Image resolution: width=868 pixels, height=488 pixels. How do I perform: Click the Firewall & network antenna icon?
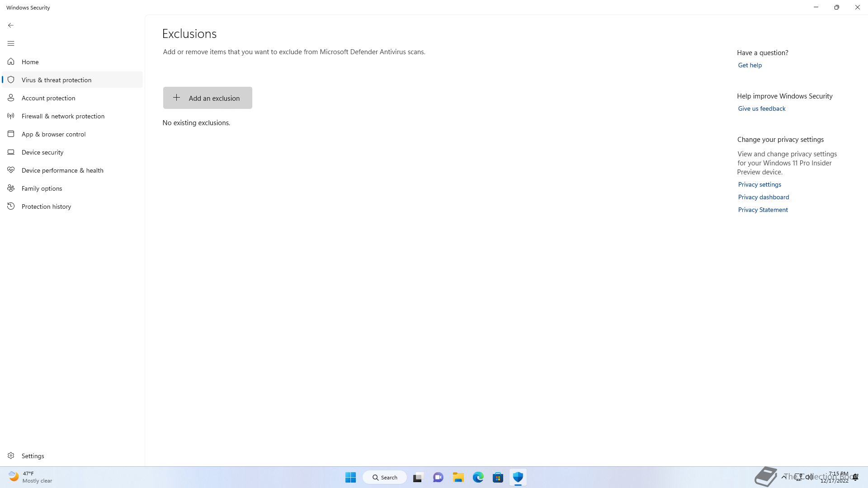[11, 116]
